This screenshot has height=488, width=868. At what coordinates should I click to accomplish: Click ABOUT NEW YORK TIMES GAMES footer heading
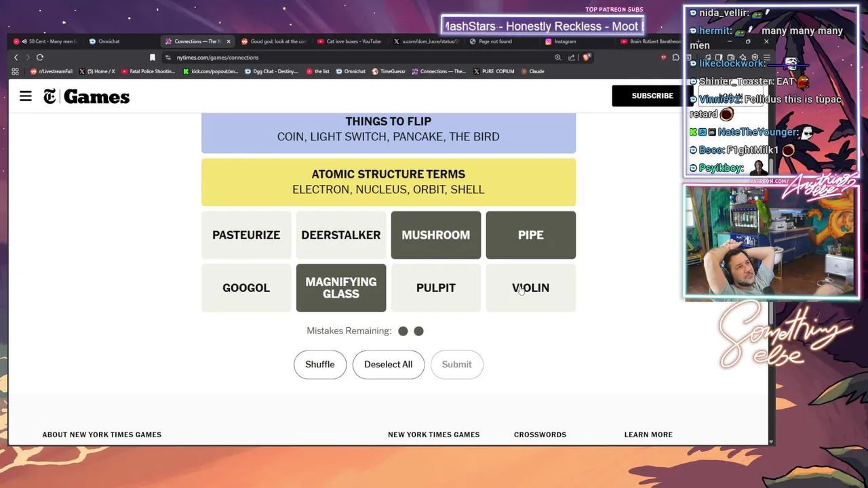[102, 434]
